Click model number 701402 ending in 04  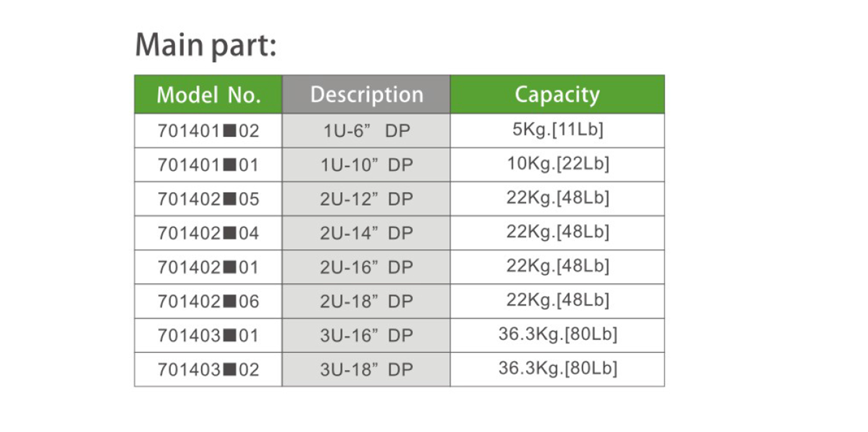tap(208, 233)
